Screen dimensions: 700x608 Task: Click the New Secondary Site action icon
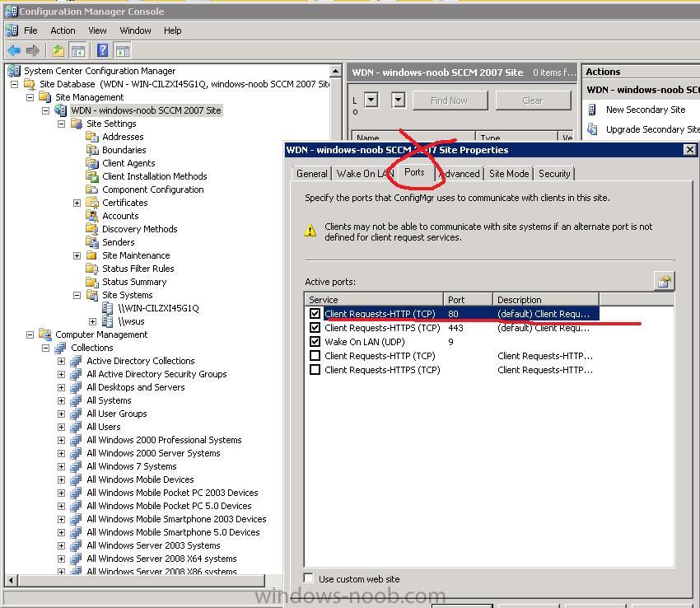point(592,110)
